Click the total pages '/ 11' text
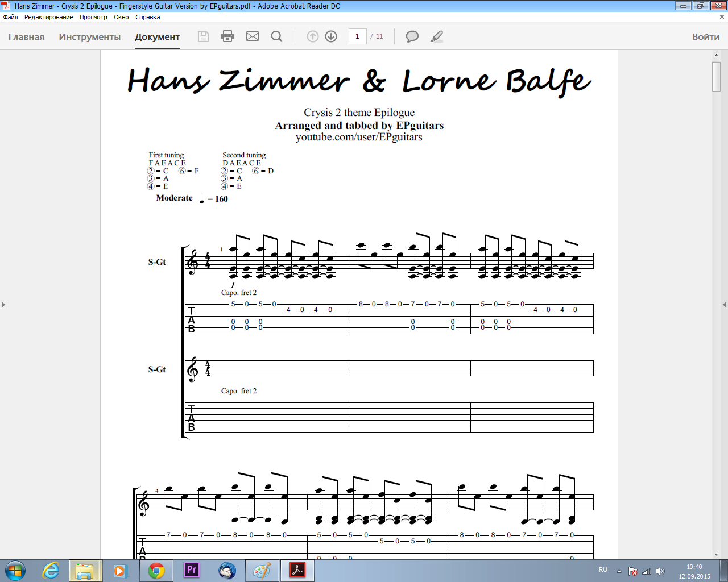728x582 pixels. point(377,36)
